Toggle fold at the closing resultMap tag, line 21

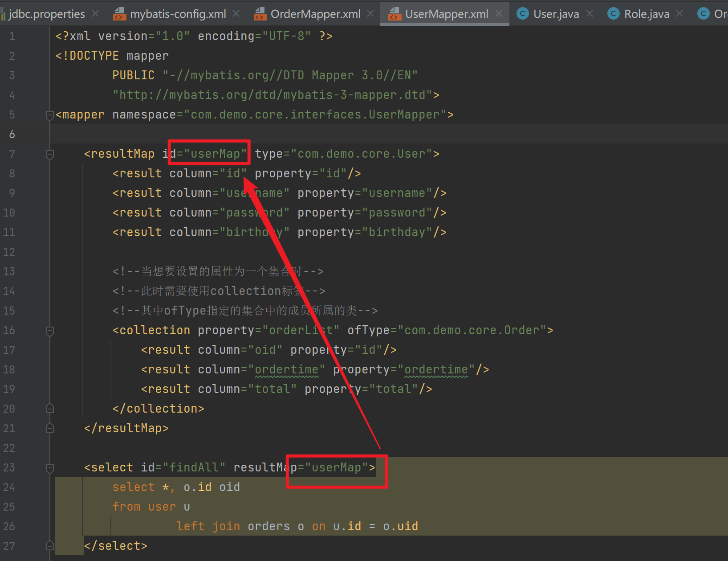pos(50,428)
